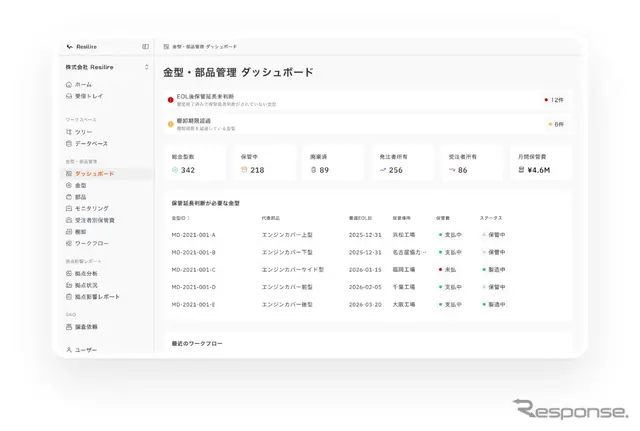Sort table by 金型ID column header
Screen dimensions: 640x431
click(180, 218)
